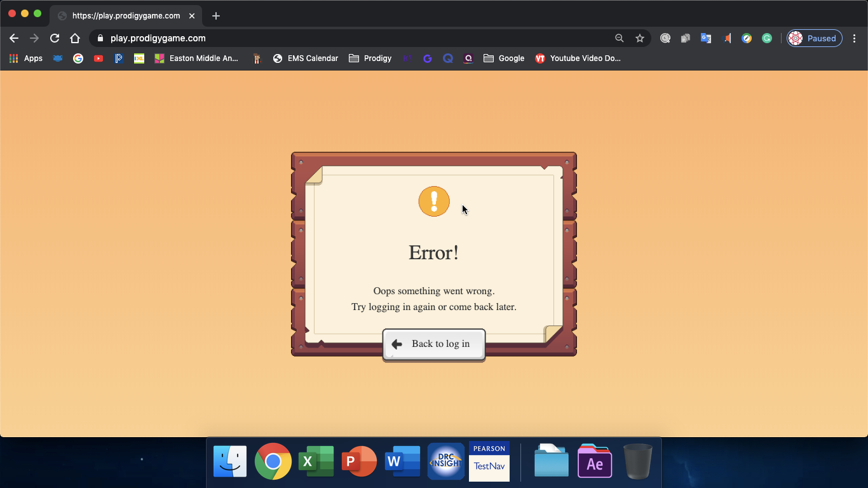Open the Apps shortcut on bookmarks bar
Viewport: 868px width, 488px height.
tap(25, 58)
